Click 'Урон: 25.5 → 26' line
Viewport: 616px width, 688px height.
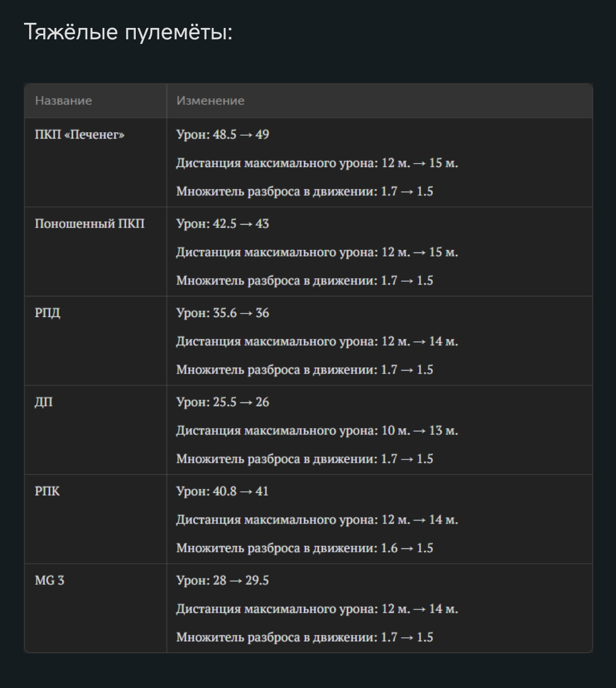pyautogui.click(x=222, y=402)
